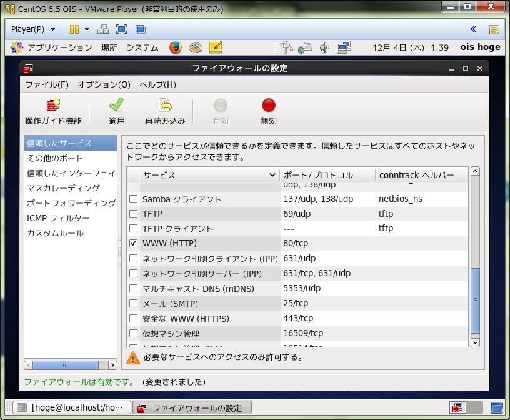Reload configuration with 再読み込み
The height and width of the screenshot is (420, 510).
pyautogui.click(x=165, y=112)
